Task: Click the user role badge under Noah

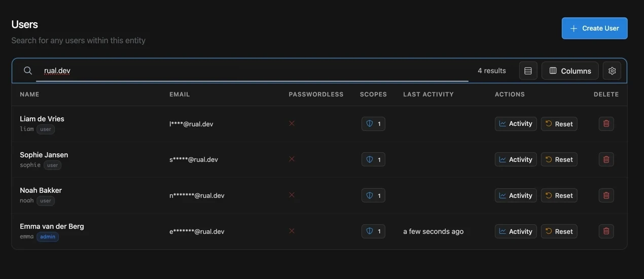Action: pos(46,201)
